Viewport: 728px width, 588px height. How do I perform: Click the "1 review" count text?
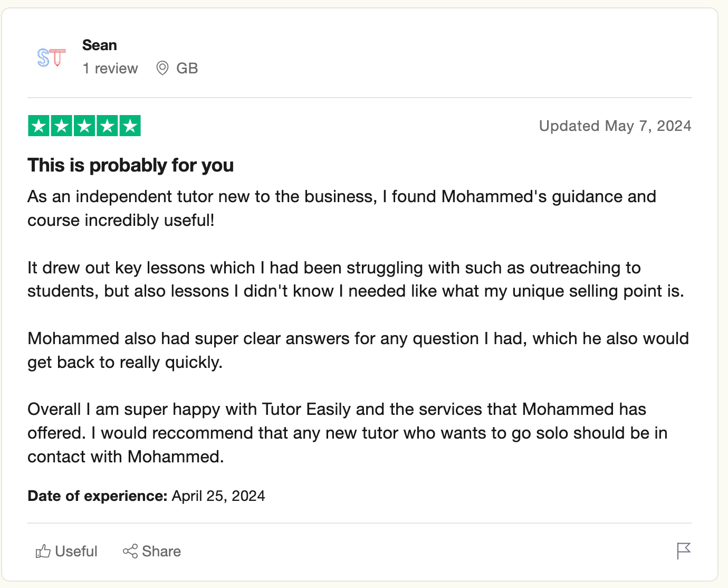(110, 69)
